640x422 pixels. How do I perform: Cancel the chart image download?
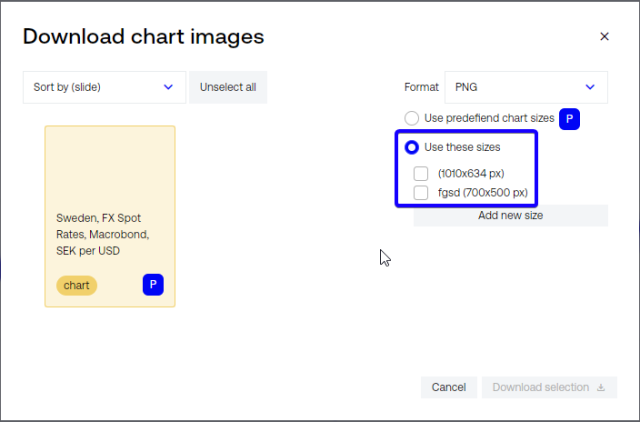pyautogui.click(x=449, y=387)
